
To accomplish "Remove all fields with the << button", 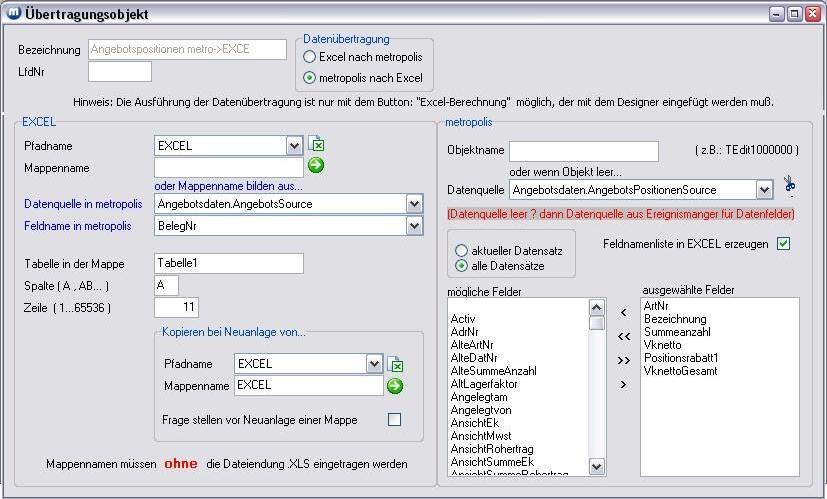I will click(623, 336).
